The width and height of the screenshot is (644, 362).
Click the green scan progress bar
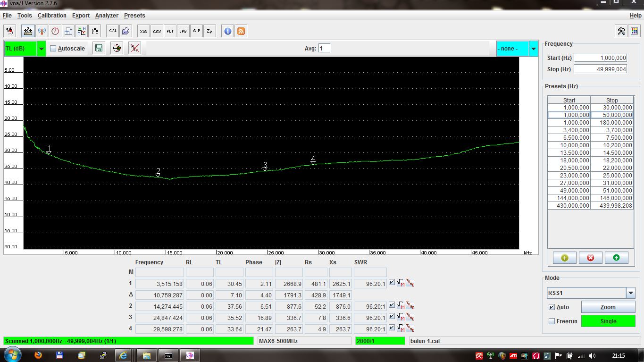point(128,341)
